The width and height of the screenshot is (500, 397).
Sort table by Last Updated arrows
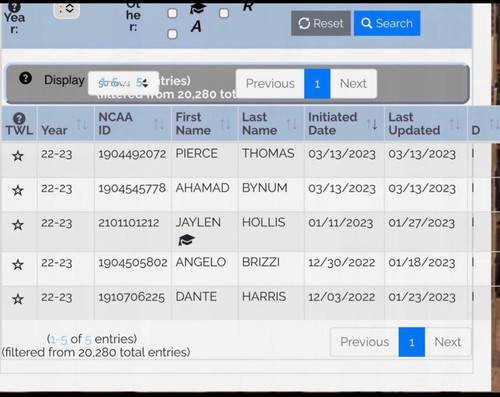tap(455, 124)
